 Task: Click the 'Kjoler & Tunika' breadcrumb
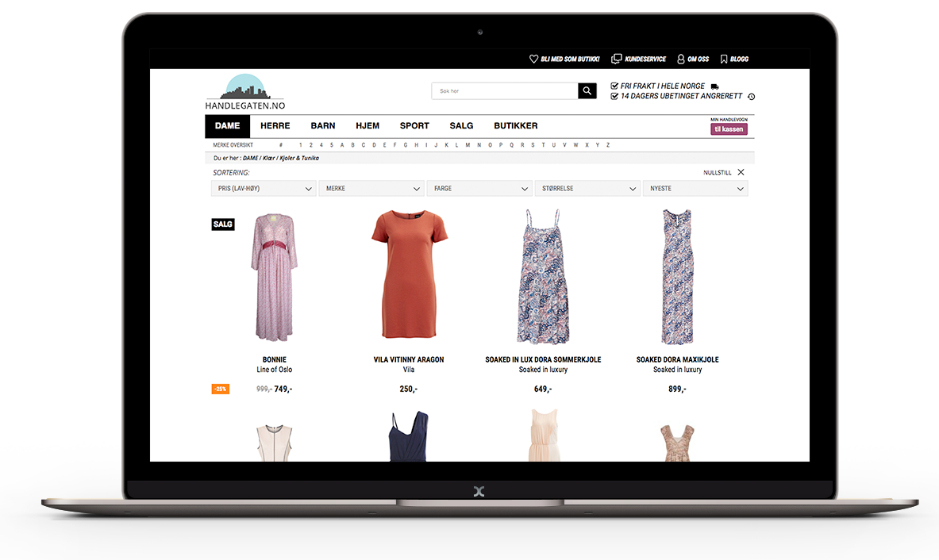(x=299, y=158)
